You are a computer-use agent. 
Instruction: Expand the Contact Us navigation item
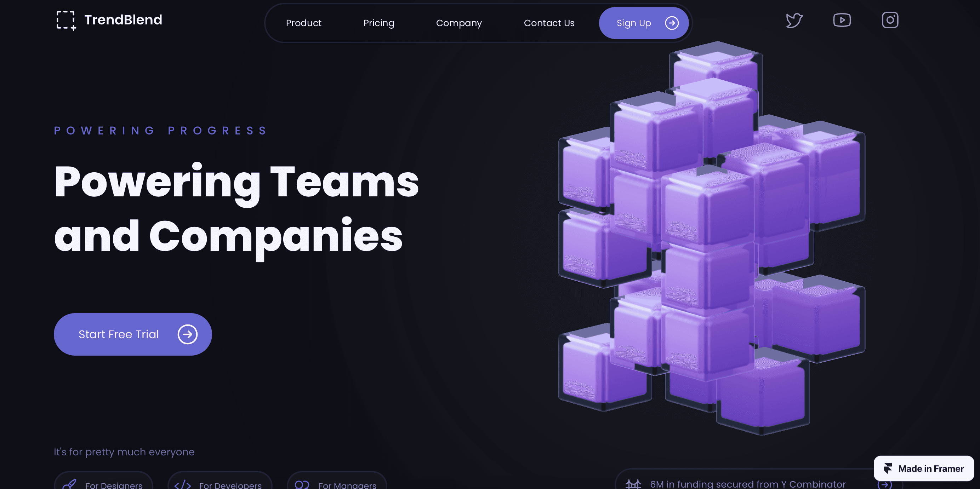pyautogui.click(x=549, y=23)
